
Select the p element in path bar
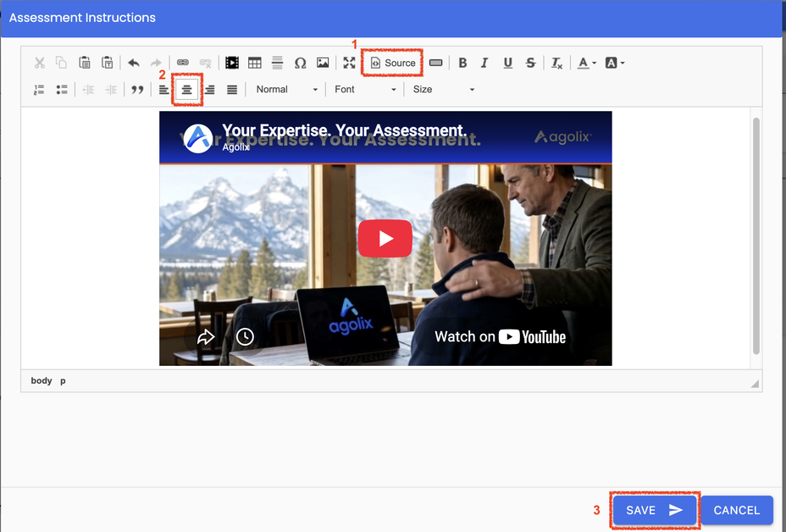63,381
